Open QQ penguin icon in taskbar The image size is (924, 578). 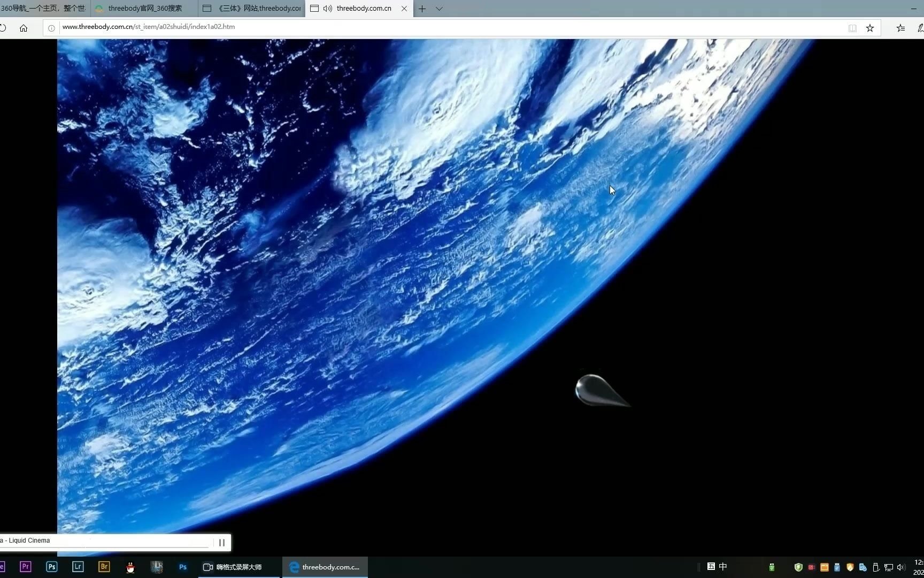(x=130, y=567)
